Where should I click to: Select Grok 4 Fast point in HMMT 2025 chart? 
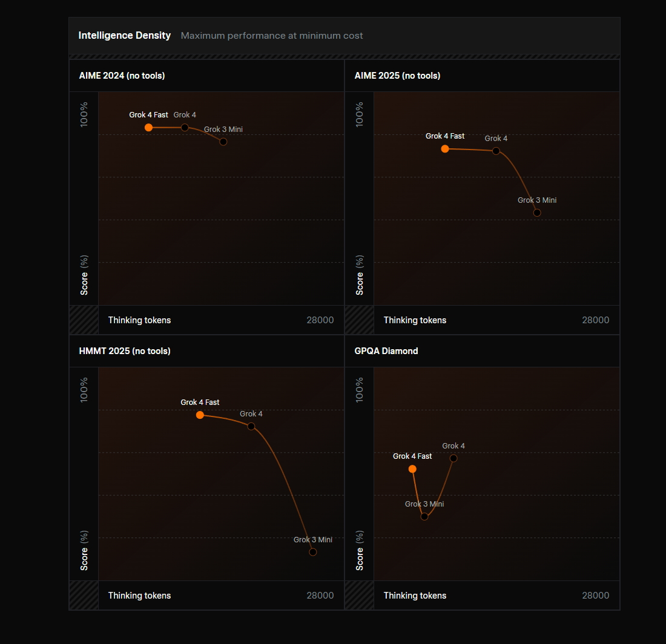[x=200, y=415]
